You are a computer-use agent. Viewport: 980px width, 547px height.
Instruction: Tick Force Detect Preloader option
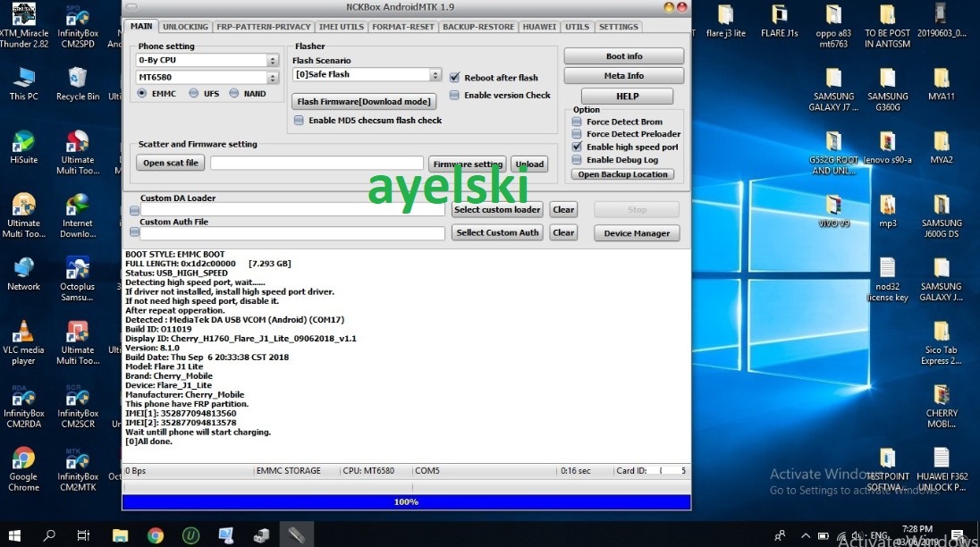pyautogui.click(x=577, y=134)
